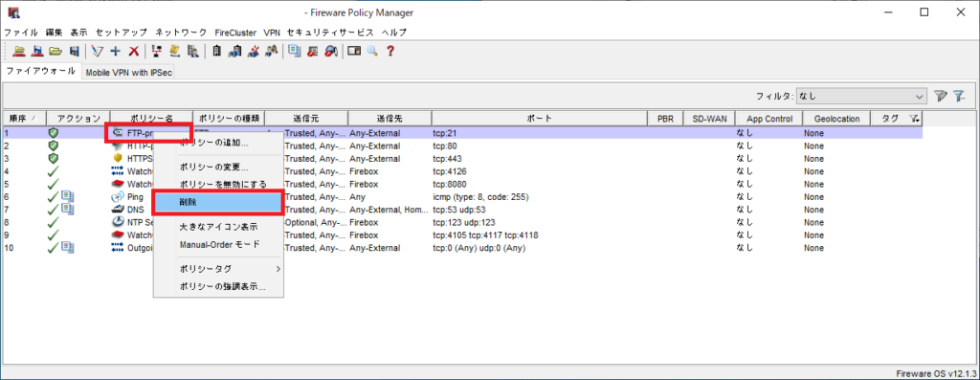Click the black building gateway toolbar icon

click(216, 52)
